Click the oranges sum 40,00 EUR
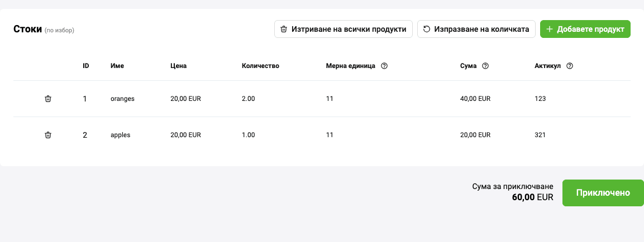 coord(475,99)
